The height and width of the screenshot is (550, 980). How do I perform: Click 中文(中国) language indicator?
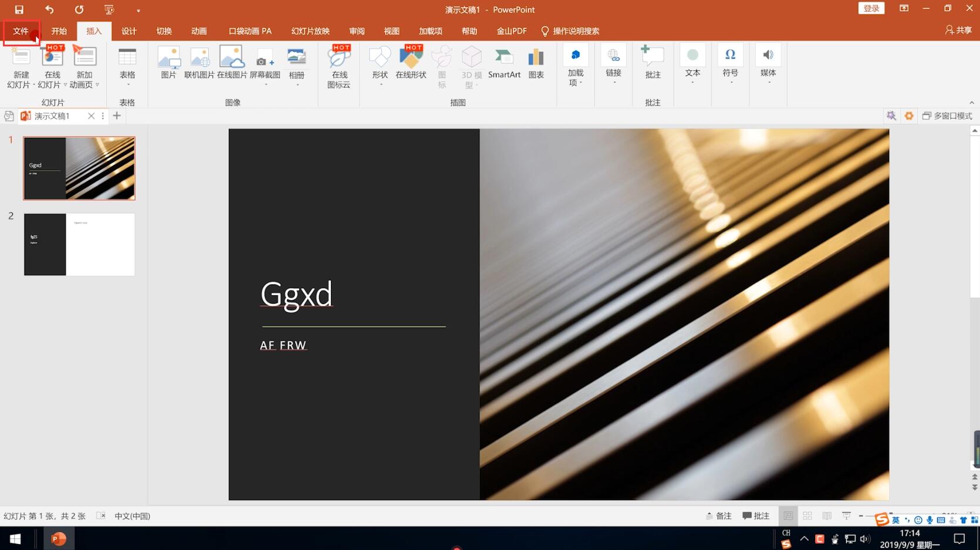pos(132,516)
